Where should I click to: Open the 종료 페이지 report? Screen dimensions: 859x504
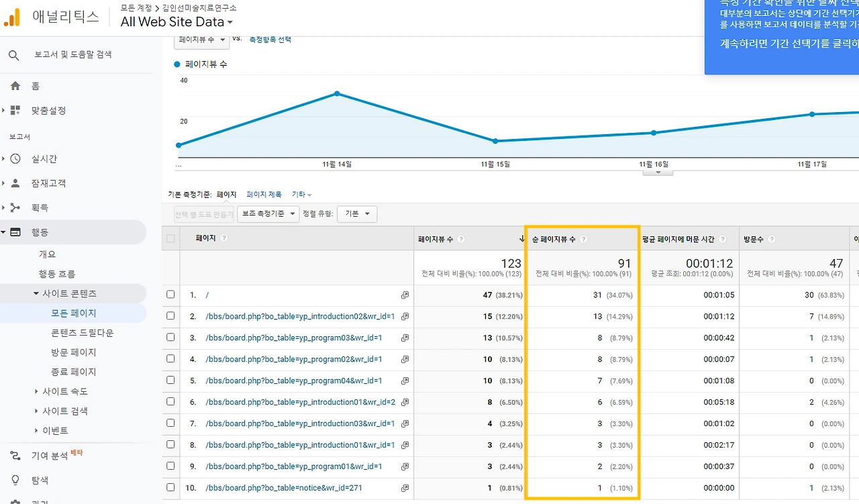(x=74, y=372)
